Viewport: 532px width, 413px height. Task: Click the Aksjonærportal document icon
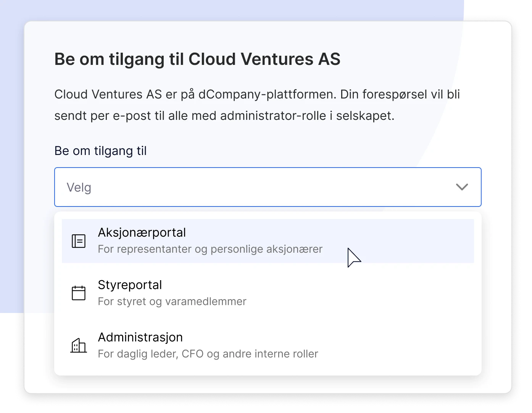pyautogui.click(x=79, y=241)
